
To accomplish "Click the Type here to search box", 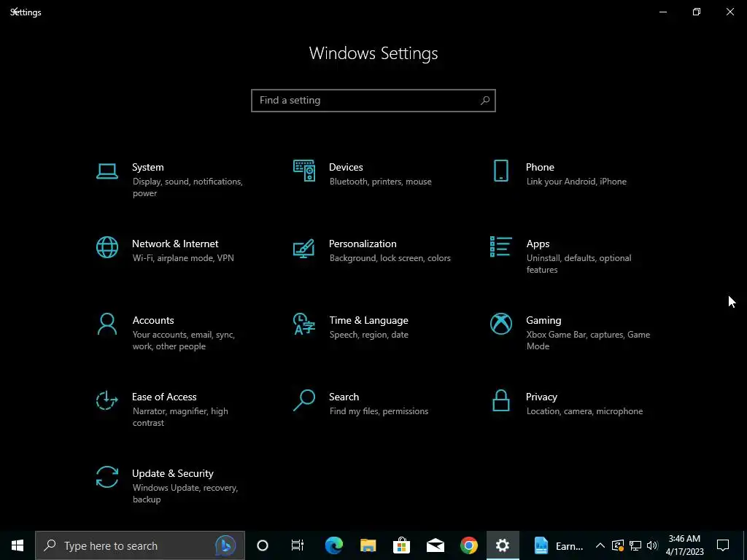I will [139, 545].
